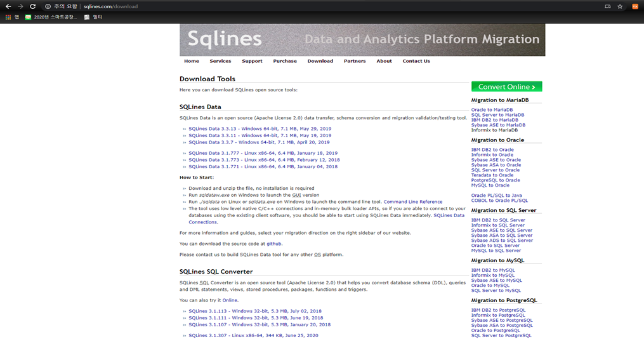Open the Services menu item
The width and height of the screenshot is (644, 339).
(x=220, y=61)
